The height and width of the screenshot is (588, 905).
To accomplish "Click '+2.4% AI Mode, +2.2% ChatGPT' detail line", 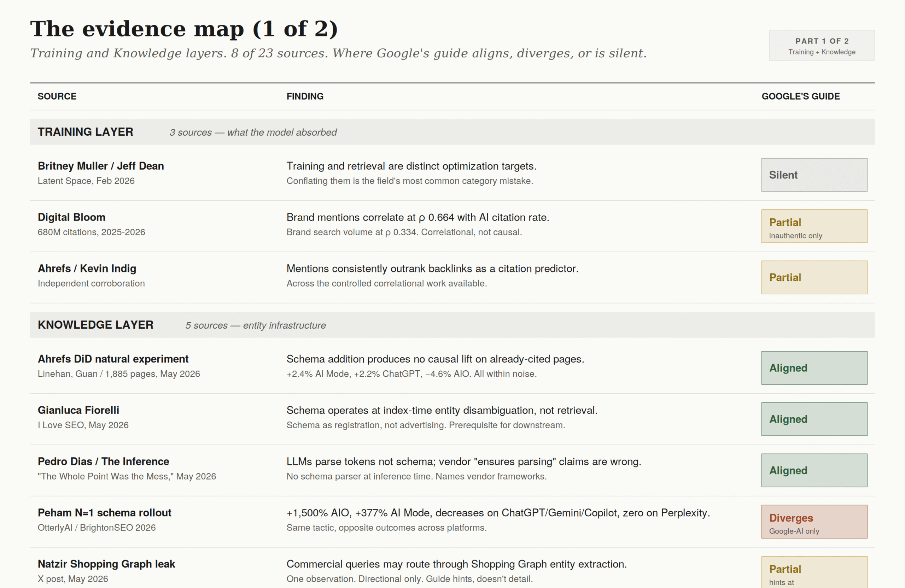I will (411, 374).
